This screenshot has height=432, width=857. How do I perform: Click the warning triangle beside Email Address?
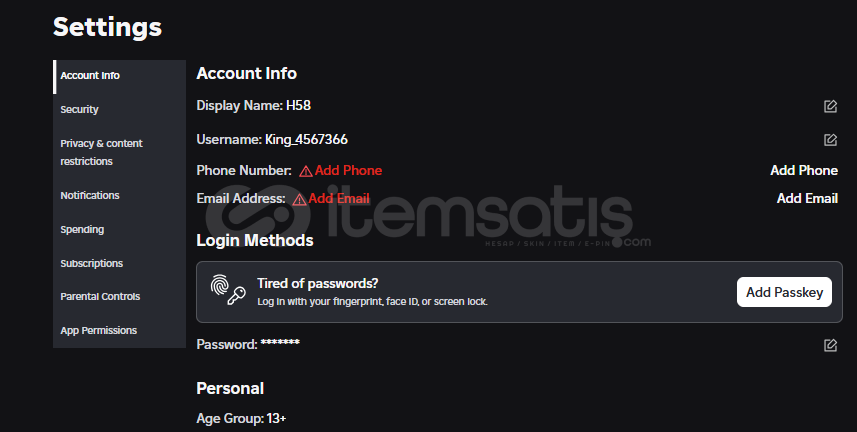(x=300, y=199)
